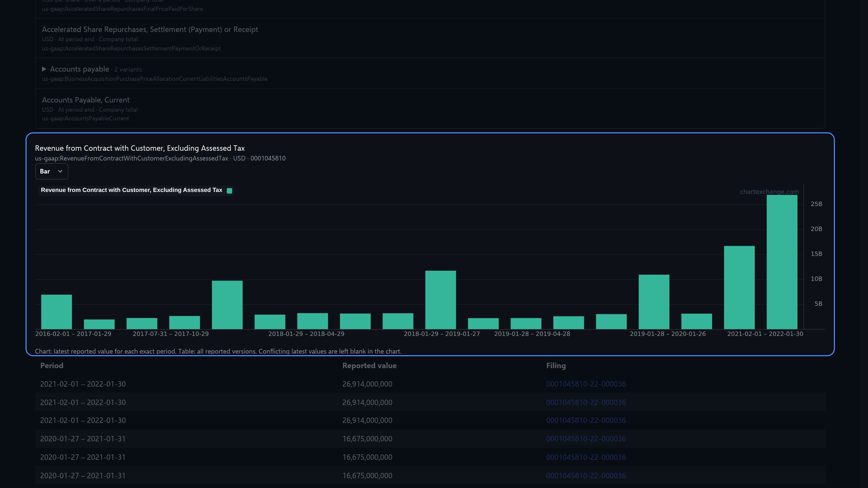The height and width of the screenshot is (488, 868).
Task: Click the 5B y-axis label
Action: [x=818, y=304]
